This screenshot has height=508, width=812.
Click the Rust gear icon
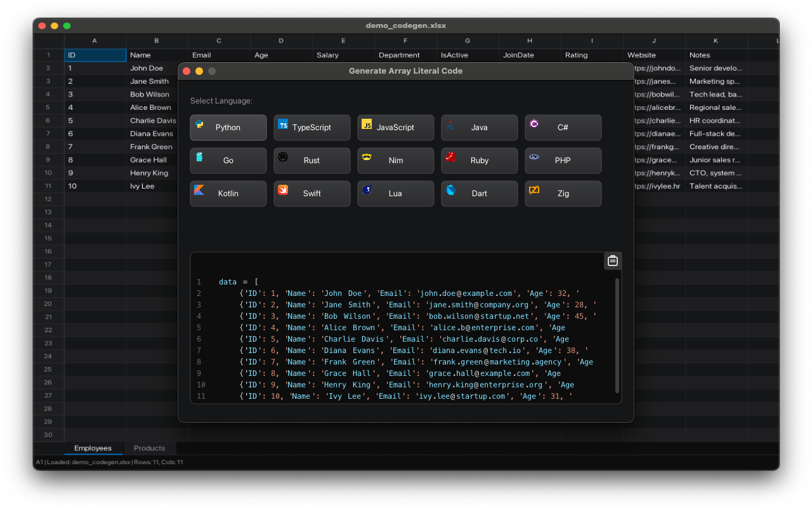pos(283,157)
